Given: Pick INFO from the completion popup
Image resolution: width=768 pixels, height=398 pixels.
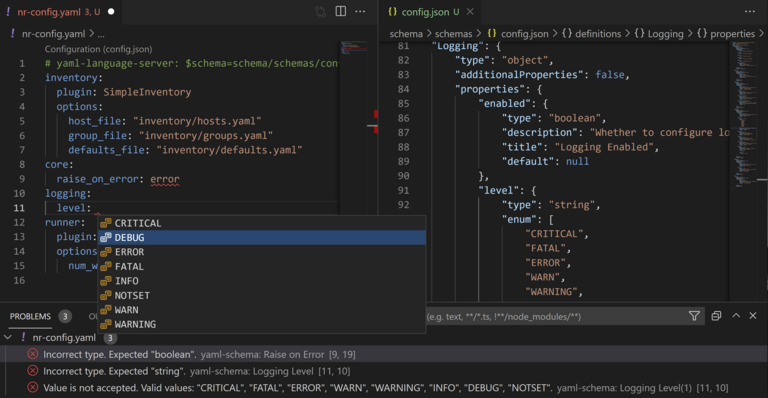Looking at the screenshot, I should pyautogui.click(x=262, y=281).
